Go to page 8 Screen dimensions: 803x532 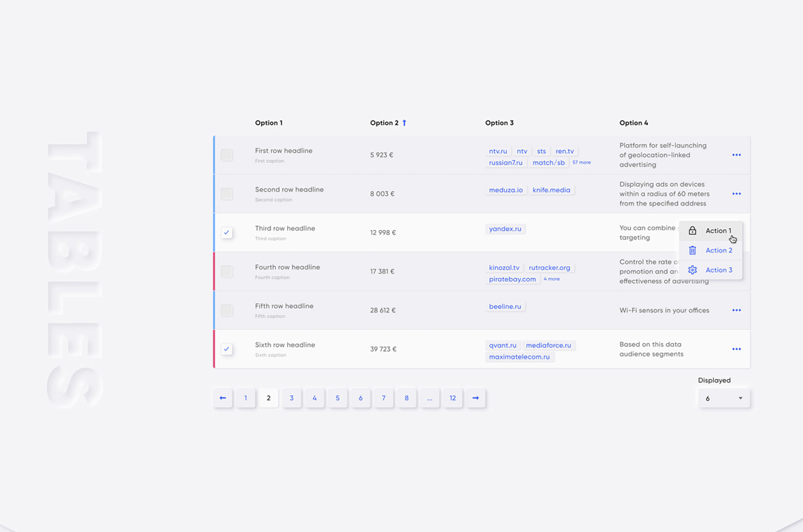click(406, 398)
